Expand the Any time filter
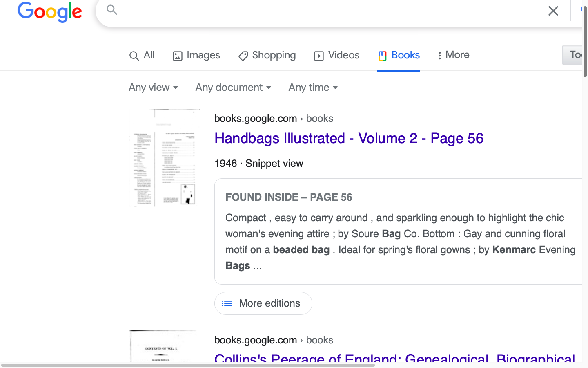 [313, 88]
